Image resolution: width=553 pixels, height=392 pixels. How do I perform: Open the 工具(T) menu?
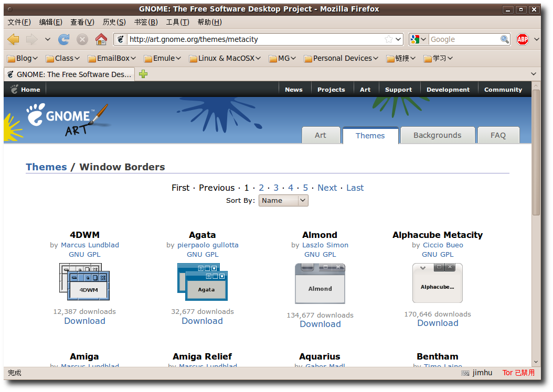[x=177, y=22]
